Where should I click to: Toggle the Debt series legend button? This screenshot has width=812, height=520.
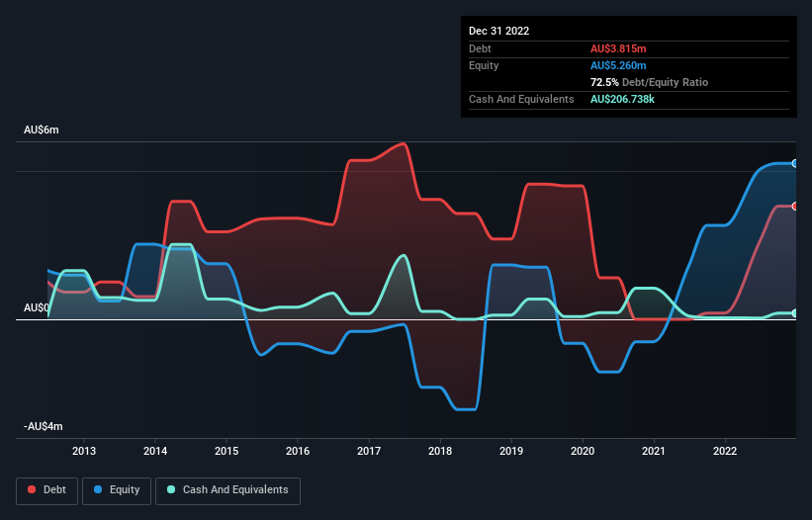click(47, 490)
